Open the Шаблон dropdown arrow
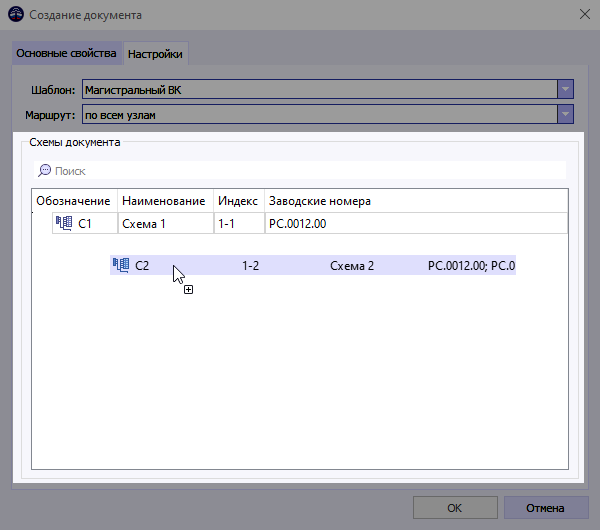Image resolution: width=600 pixels, height=530 pixels. point(565,89)
